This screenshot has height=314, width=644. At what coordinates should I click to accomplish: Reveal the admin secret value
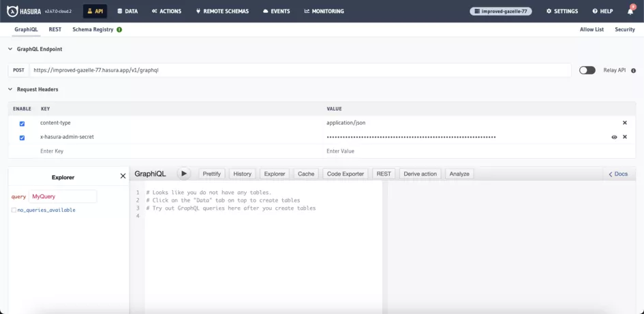pos(614,137)
